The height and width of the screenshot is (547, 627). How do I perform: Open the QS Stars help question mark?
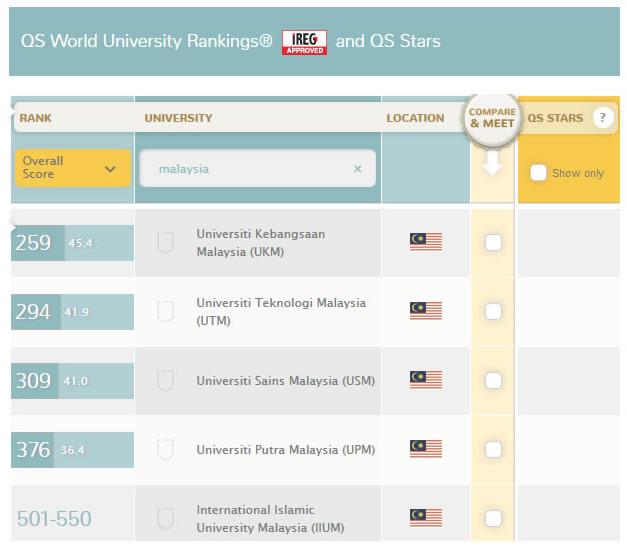(x=603, y=118)
